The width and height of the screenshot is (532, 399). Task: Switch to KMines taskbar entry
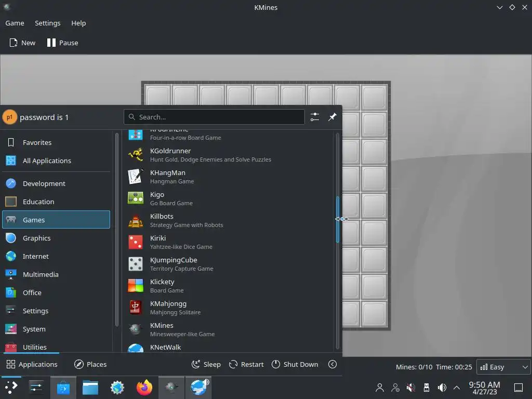171,388
